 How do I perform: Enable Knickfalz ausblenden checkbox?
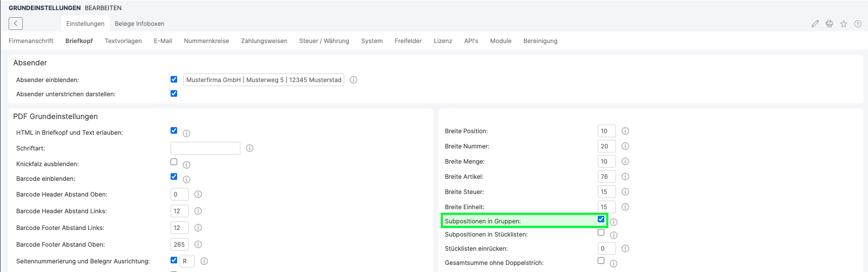174,162
